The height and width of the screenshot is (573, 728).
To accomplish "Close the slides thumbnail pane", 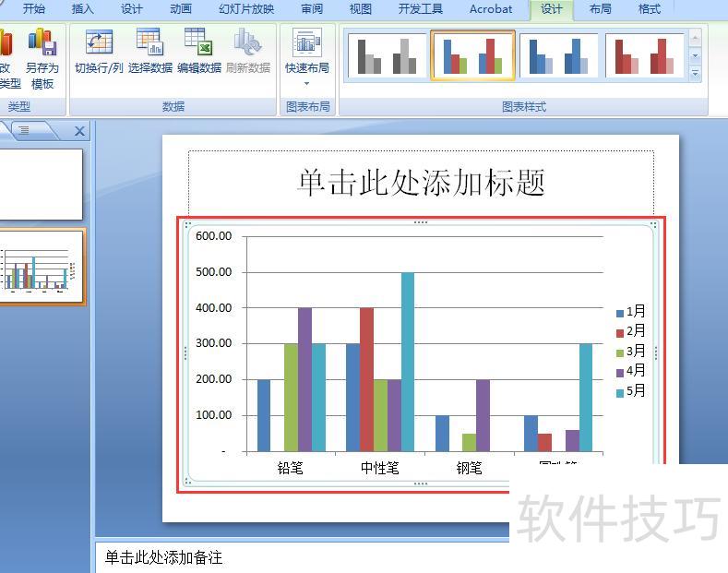I will click(x=80, y=131).
